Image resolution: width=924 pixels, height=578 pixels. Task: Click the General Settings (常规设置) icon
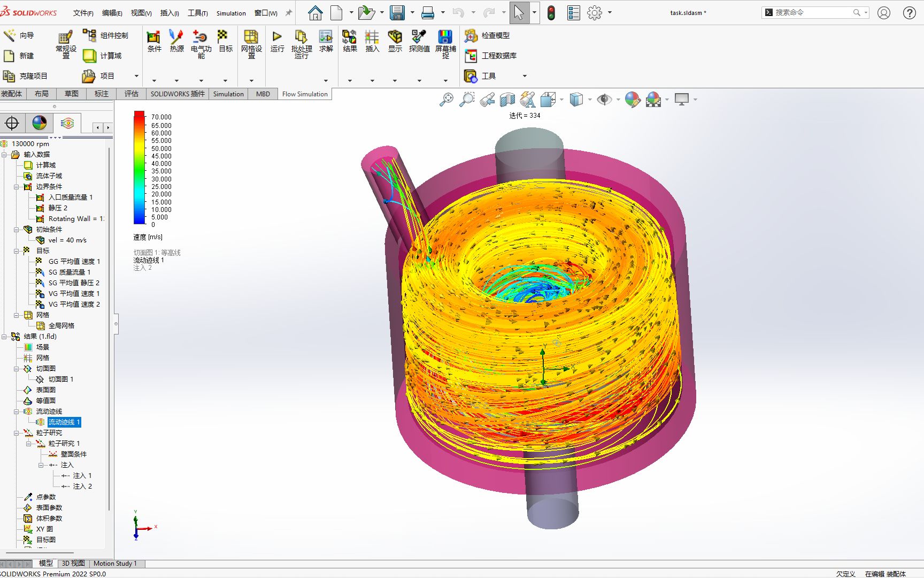[x=66, y=44]
